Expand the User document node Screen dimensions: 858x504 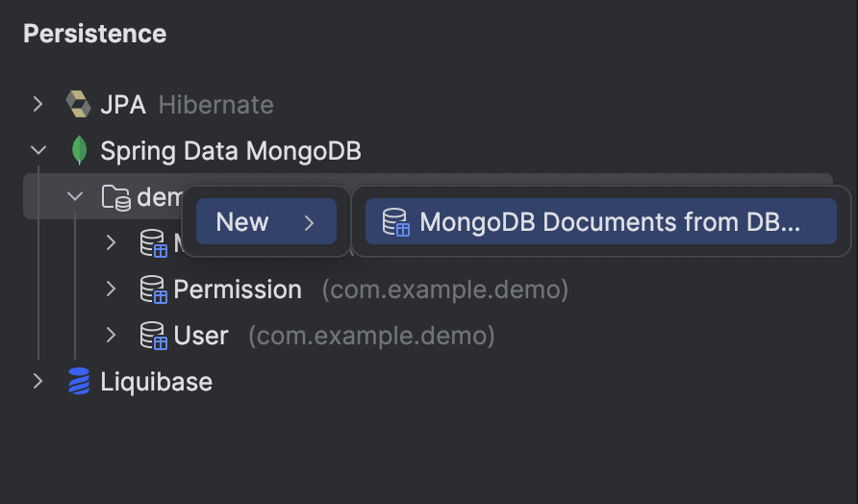pyautogui.click(x=112, y=335)
